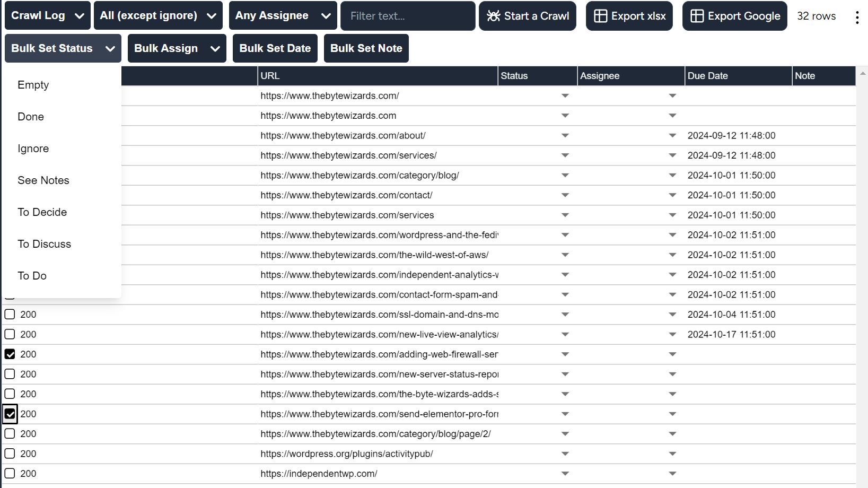Choose To Discuss in the status menu
Screen dimensions: 868x488
pyautogui.click(x=44, y=244)
